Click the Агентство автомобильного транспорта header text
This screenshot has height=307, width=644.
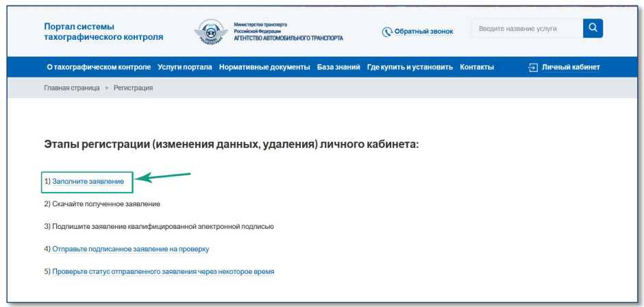[288, 38]
